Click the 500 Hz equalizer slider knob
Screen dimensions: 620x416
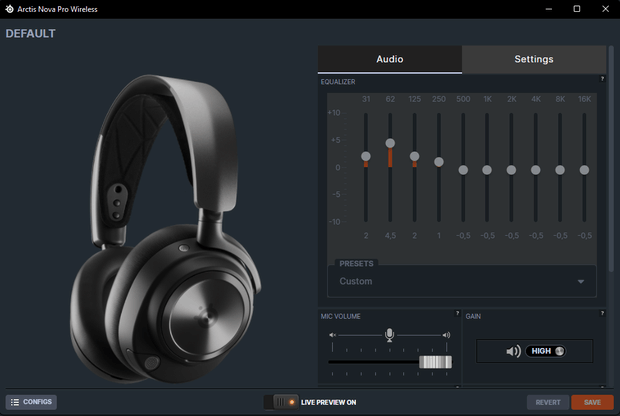coord(463,170)
